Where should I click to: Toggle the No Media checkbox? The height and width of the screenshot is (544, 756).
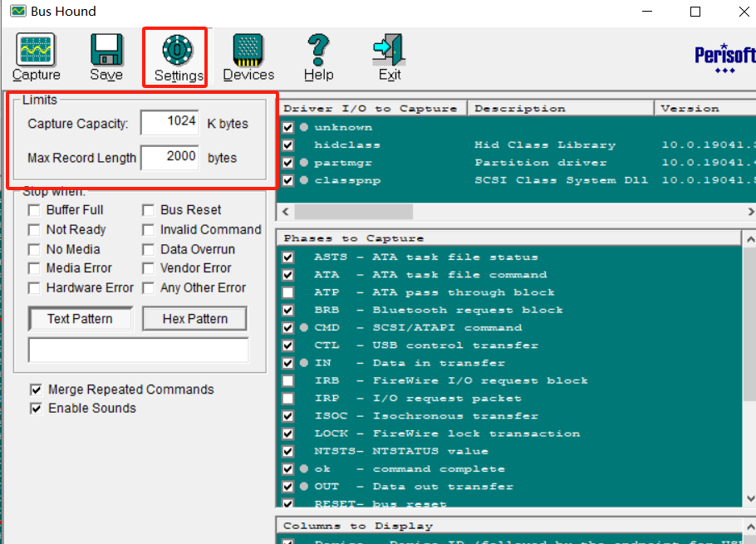pos(34,250)
